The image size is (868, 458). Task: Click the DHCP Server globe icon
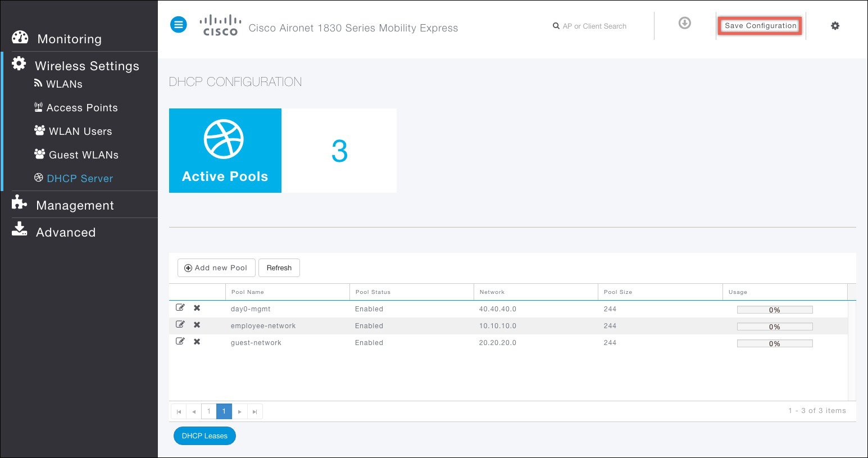click(x=39, y=178)
